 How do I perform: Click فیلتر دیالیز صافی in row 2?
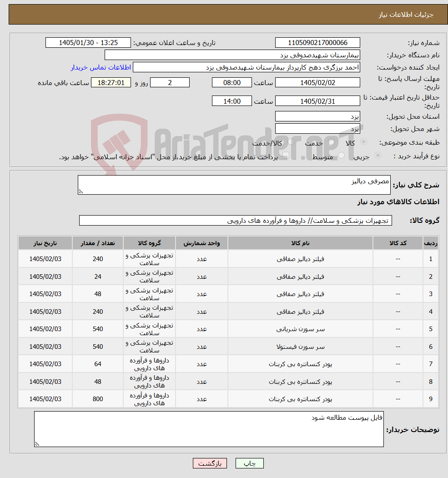tap(300, 277)
